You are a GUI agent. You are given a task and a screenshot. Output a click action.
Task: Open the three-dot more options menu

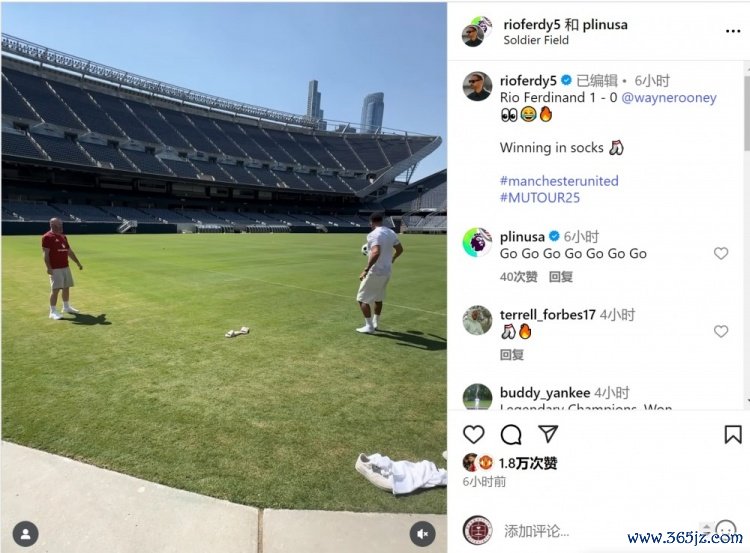(x=733, y=31)
